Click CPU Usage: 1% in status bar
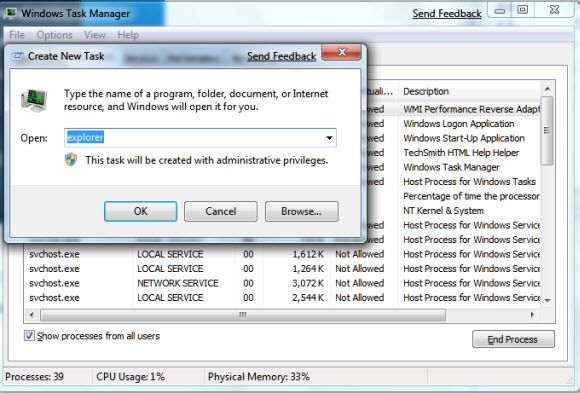 (x=130, y=377)
